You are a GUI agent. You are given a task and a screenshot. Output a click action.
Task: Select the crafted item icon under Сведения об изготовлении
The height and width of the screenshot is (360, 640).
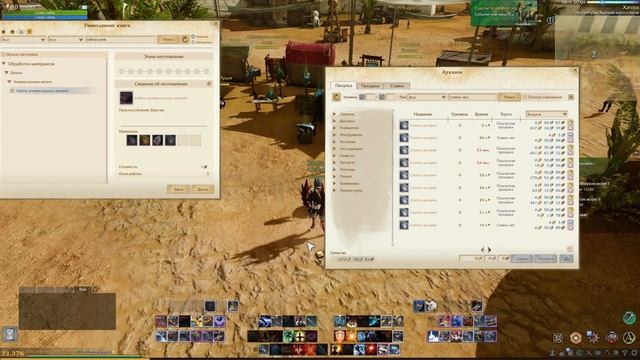tap(126, 98)
